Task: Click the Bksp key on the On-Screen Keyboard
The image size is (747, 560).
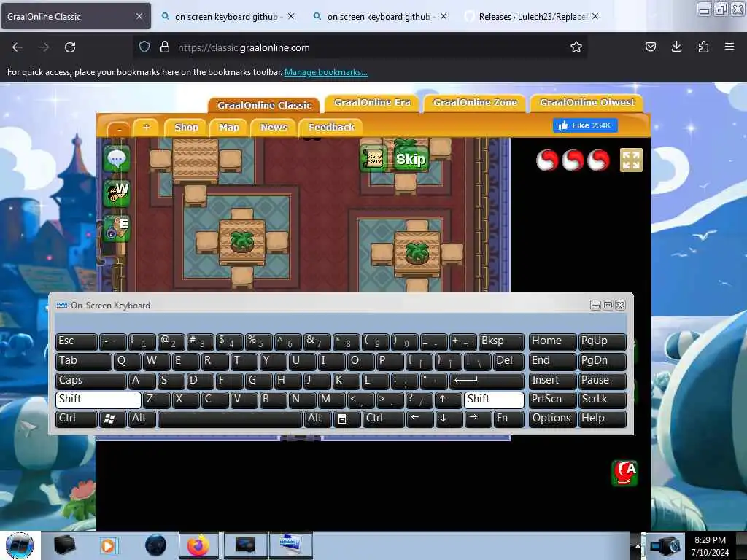Action: (x=501, y=341)
